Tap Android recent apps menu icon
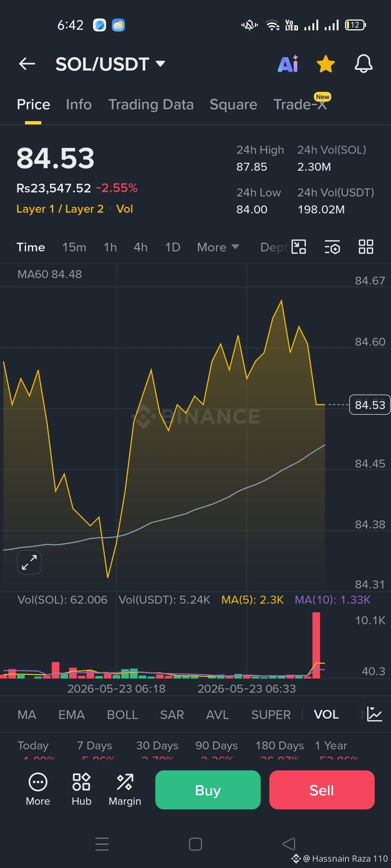 click(102, 844)
